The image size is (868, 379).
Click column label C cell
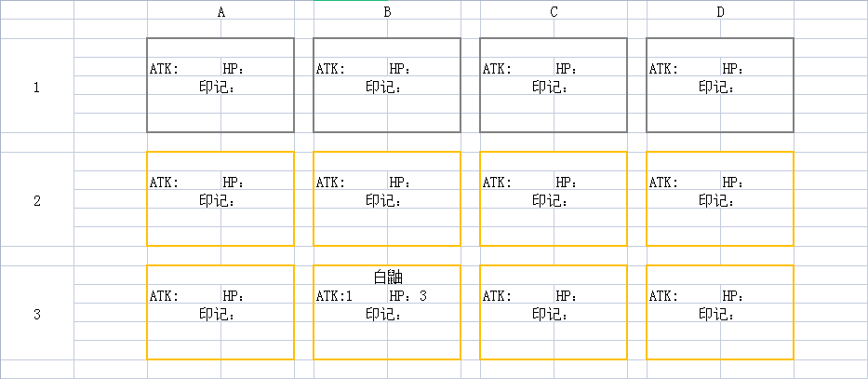pyautogui.click(x=554, y=12)
